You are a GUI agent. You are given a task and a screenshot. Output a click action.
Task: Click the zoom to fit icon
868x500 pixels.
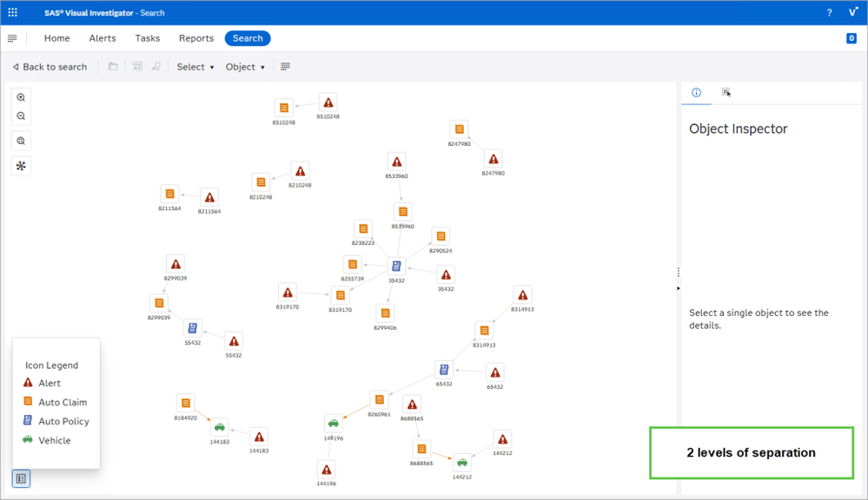tap(21, 141)
